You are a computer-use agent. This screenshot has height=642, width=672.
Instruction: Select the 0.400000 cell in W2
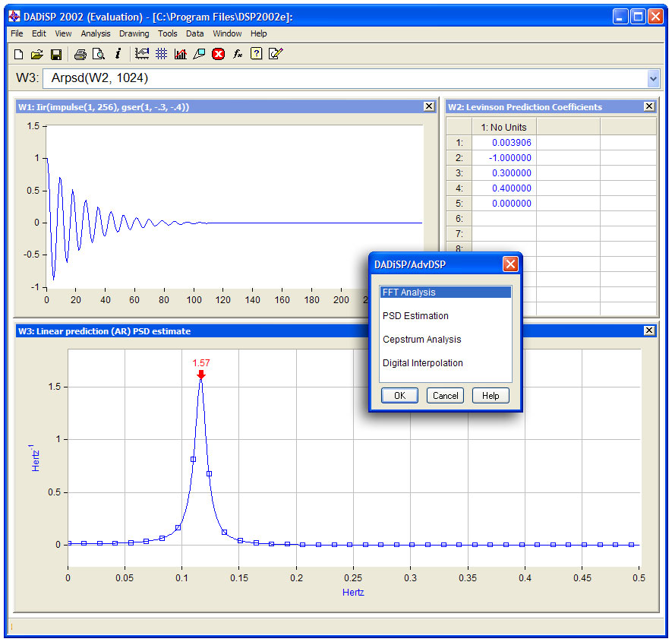[x=504, y=188]
